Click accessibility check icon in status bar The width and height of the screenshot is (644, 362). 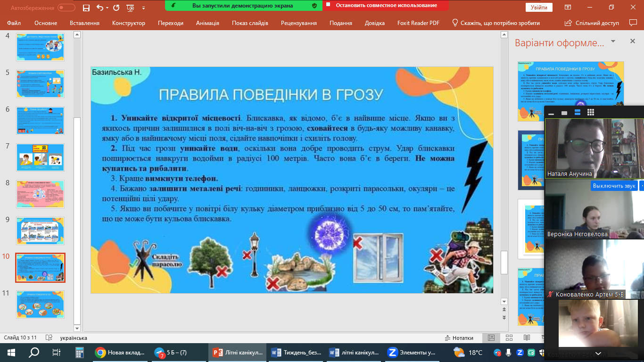tap(50, 338)
